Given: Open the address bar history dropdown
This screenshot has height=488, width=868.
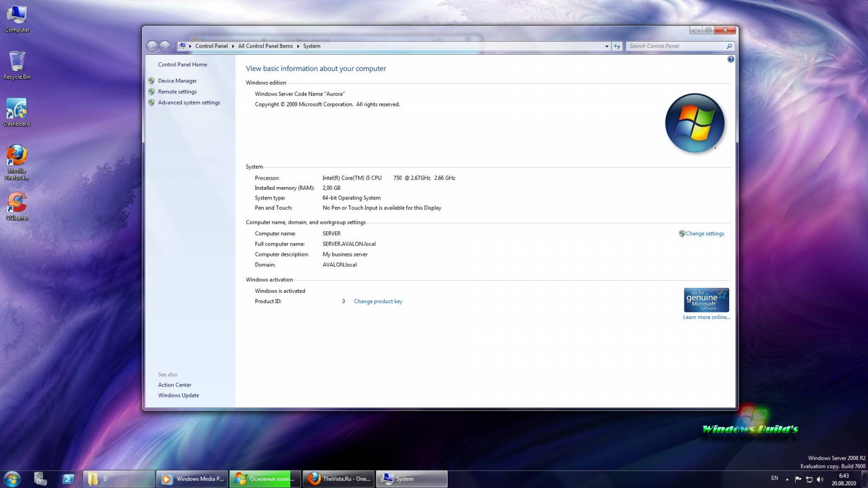Looking at the screenshot, I should (607, 47).
